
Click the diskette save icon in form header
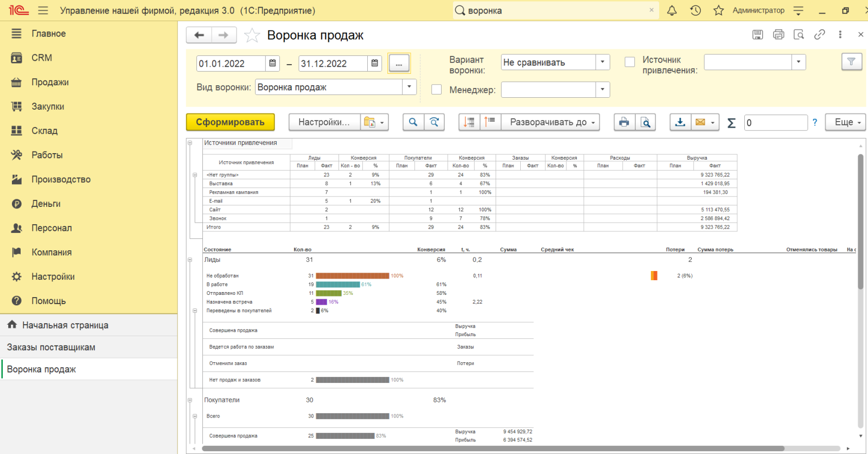(x=758, y=35)
